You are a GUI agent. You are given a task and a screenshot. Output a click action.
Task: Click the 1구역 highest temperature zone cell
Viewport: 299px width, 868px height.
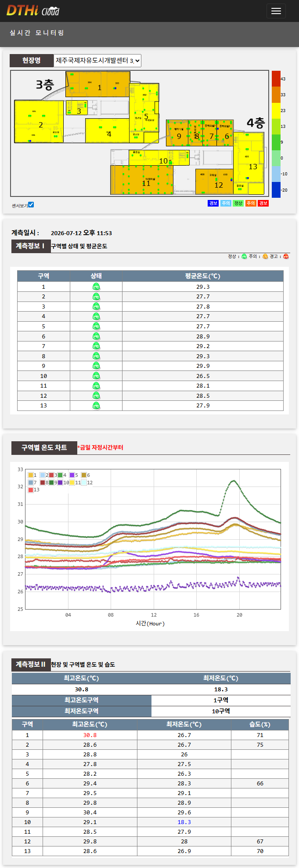tap(221, 700)
